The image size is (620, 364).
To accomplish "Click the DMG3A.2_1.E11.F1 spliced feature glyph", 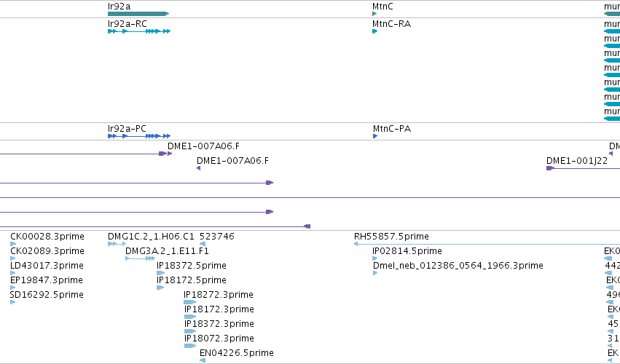I will click(x=140, y=258).
